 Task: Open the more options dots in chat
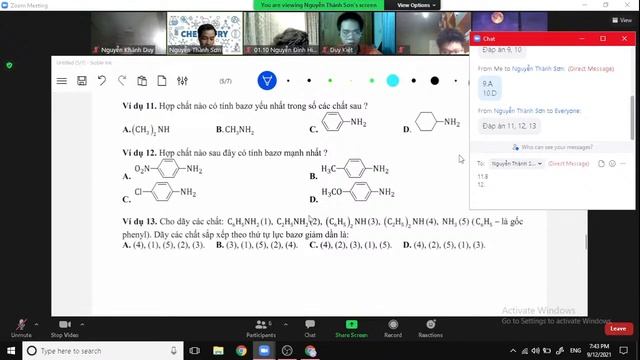tap(623, 163)
